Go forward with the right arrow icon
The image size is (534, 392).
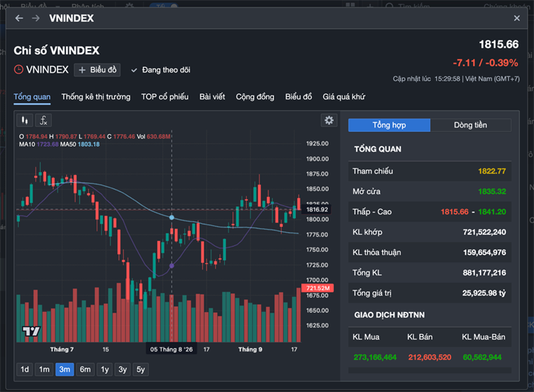pyautogui.click(x=36, y=18)
